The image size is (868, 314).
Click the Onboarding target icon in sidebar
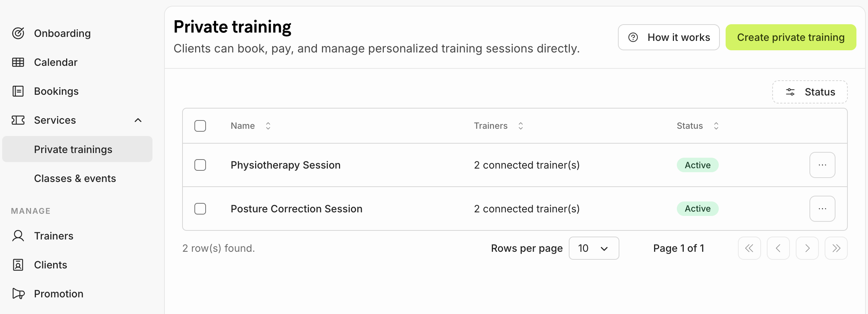[18, 33]
